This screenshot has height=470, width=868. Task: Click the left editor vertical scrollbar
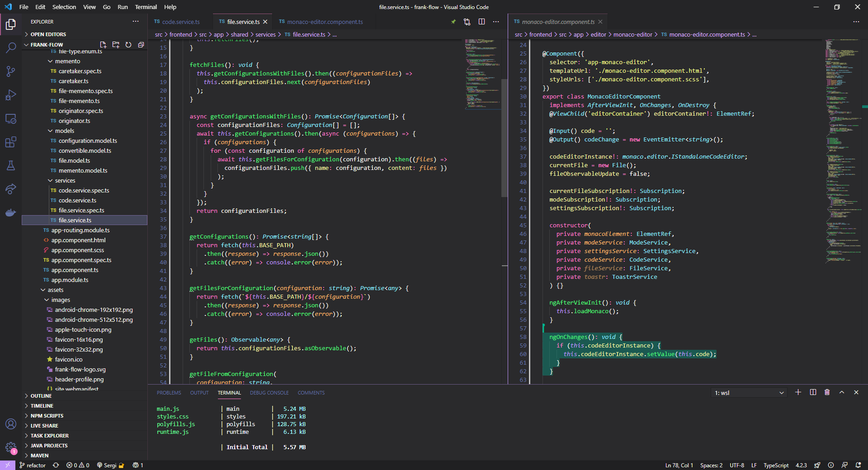point(504,138)
